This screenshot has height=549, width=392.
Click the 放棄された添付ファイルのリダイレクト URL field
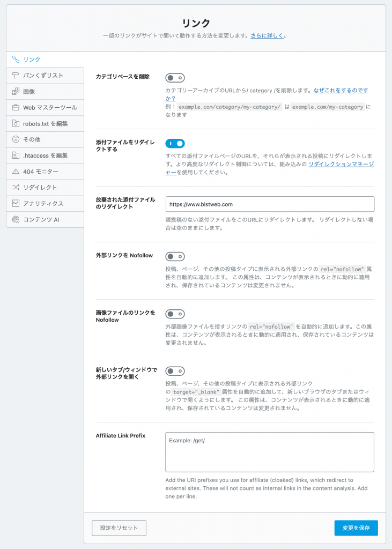(x=270, y=204)
